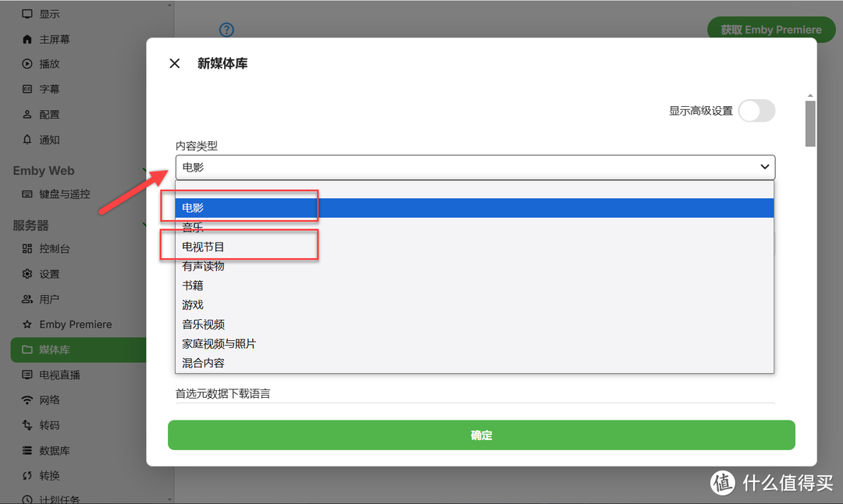843x504 pixels.
Task: Click sidebar scroll-up arrow
Action: pos(169,5)
